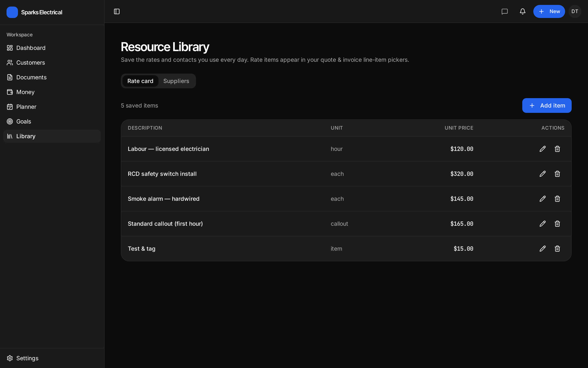Click the Sparks Electrical workspace name

click(42, 12)
